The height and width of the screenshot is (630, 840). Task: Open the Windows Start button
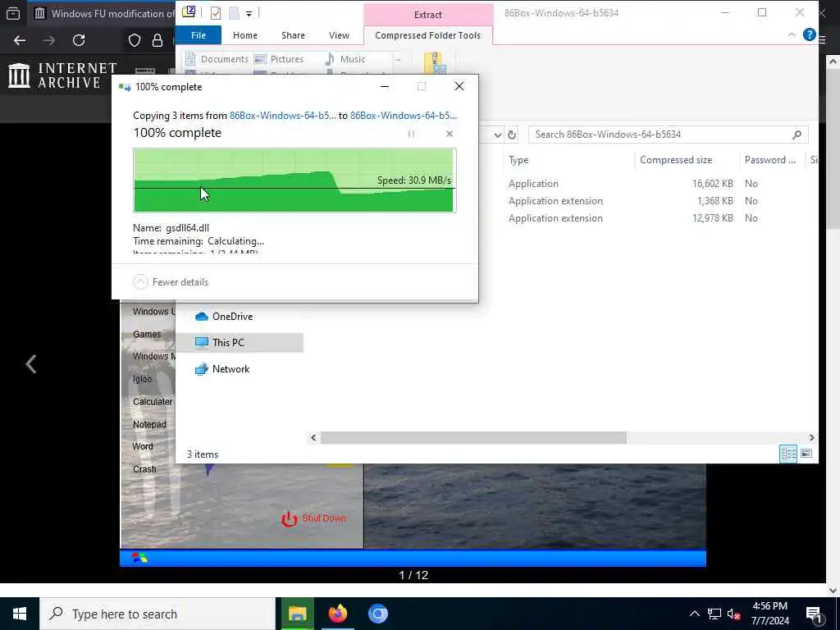click(20, 614)
